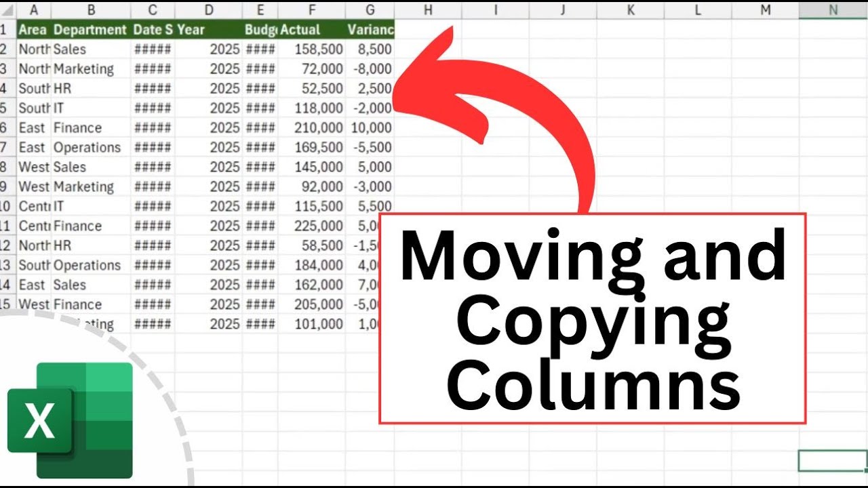Click the 'Varianc' header cell
868x488 pixels.
[370, 29]
